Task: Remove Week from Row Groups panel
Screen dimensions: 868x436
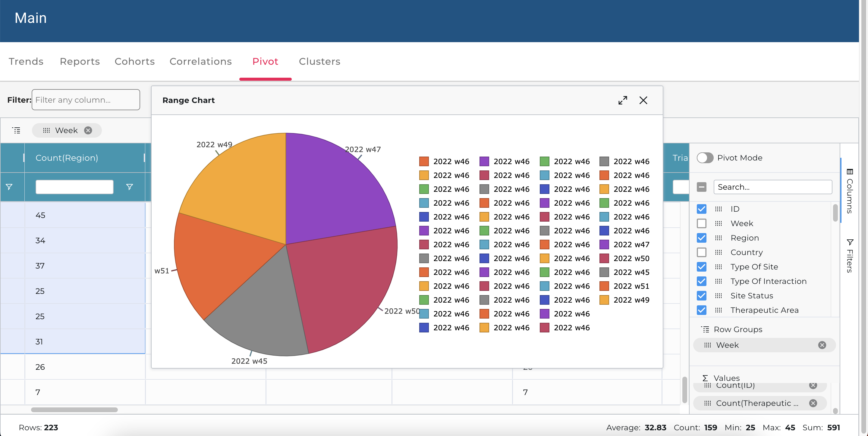Action: click(x=822, y=345)
